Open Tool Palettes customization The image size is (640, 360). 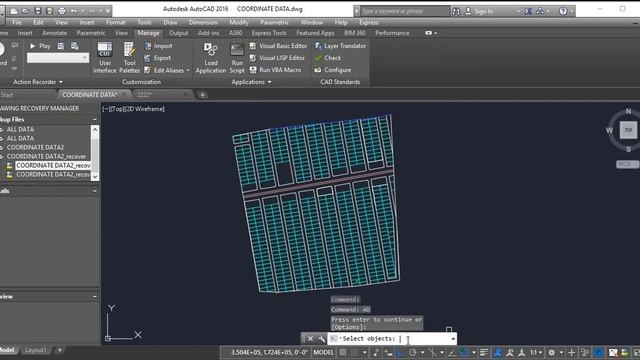click(129, 58)
